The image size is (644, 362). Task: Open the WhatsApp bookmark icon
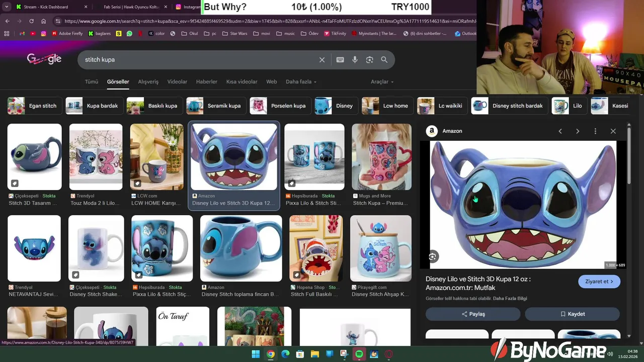pos(130,34)
